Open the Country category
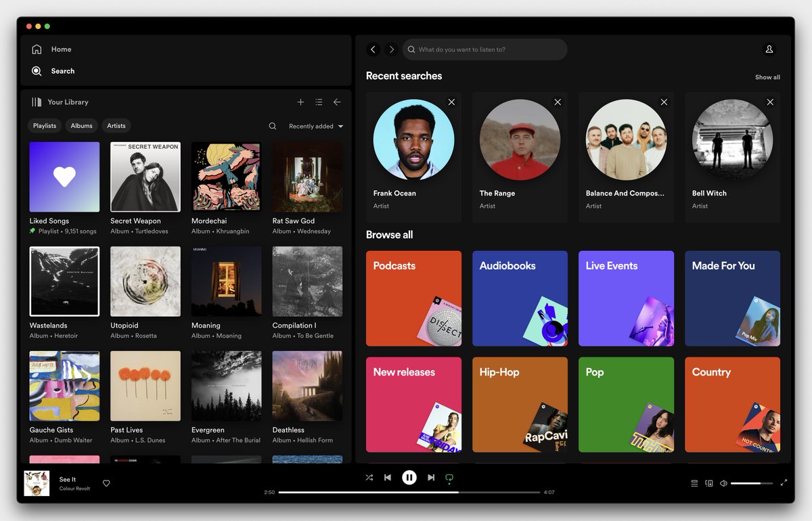The height and width of the screenshot is (521, 812). pyautogui.click(x=732, y=405)
